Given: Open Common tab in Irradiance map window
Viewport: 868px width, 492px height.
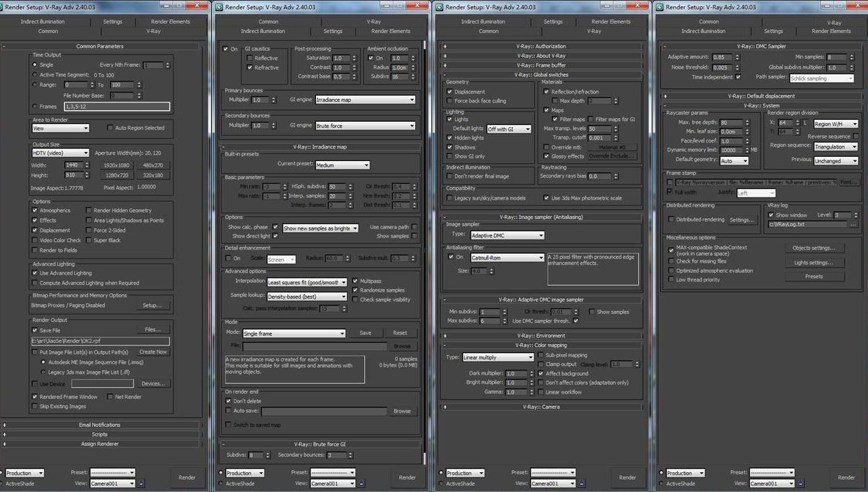Looking at the screenshot, I should click(x=268, y=21).
